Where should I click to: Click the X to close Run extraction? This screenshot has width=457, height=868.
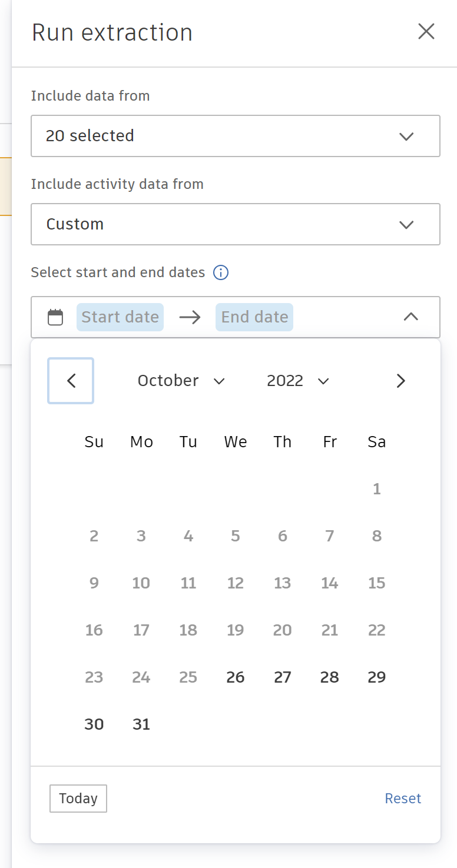(426, 32)
